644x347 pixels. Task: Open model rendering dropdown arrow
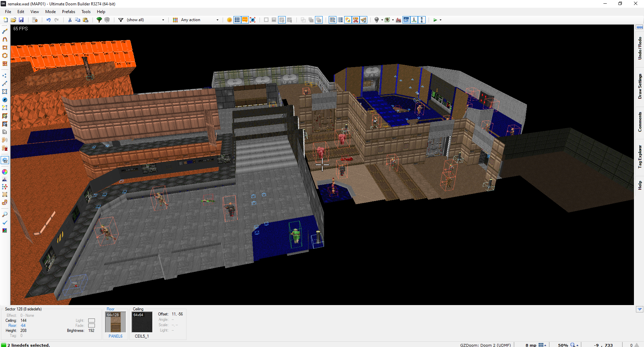(x=393, y=20)
